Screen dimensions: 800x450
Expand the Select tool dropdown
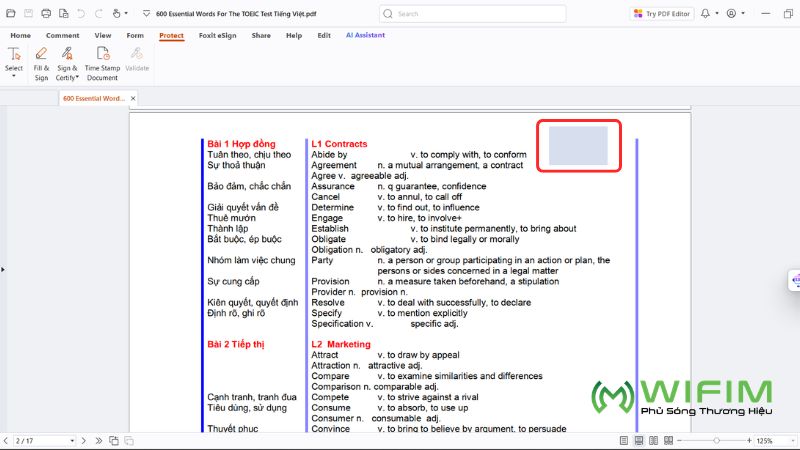tap(14, 77)
